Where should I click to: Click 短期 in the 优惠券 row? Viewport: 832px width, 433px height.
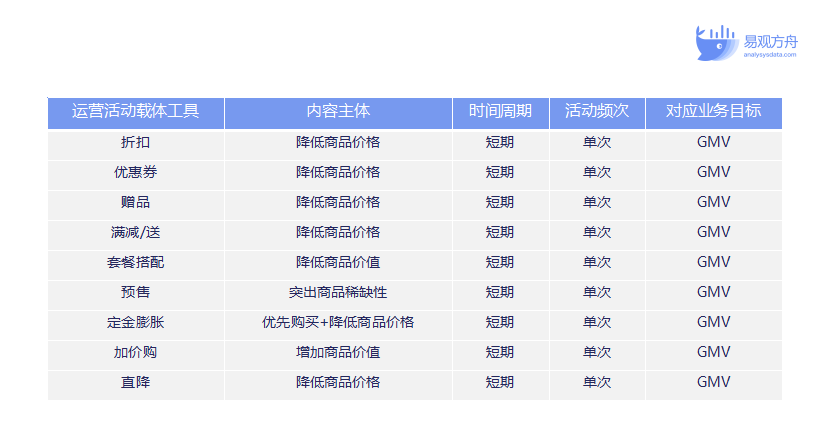tap(500, 172)
